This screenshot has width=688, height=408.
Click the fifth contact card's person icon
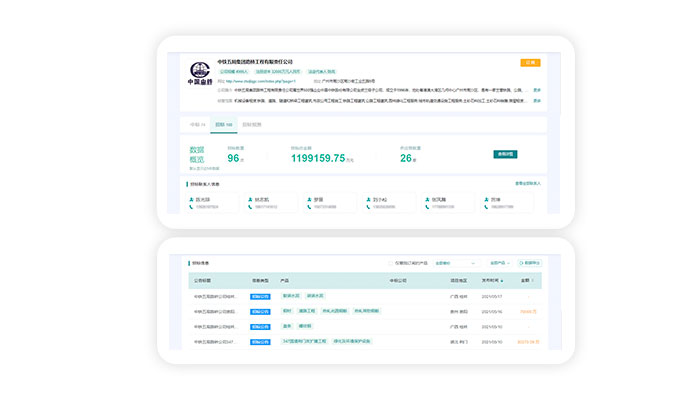(x=427, y=200)
